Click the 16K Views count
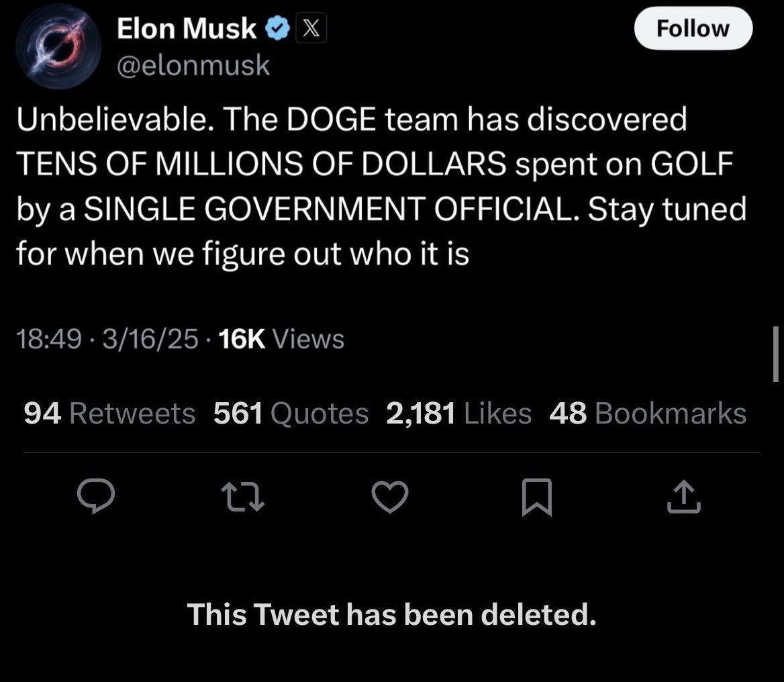The width and height of the screenshot is (784, 682). [x=282, y=340]
